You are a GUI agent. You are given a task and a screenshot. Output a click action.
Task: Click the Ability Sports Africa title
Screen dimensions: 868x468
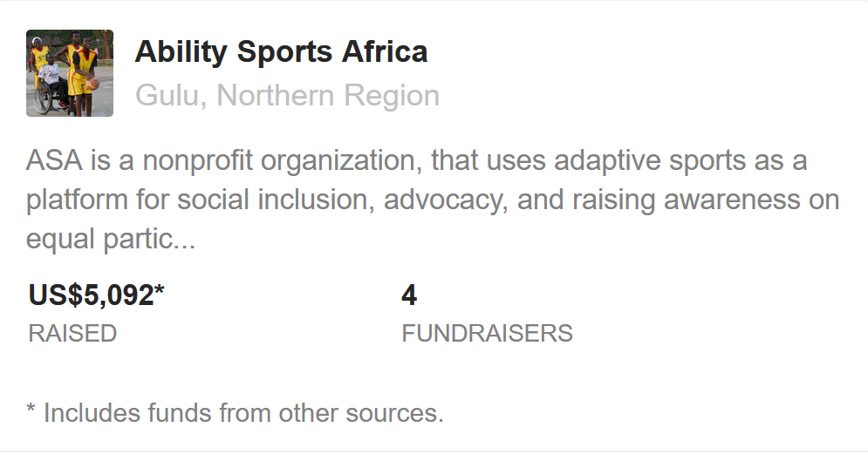click(281, 52)
